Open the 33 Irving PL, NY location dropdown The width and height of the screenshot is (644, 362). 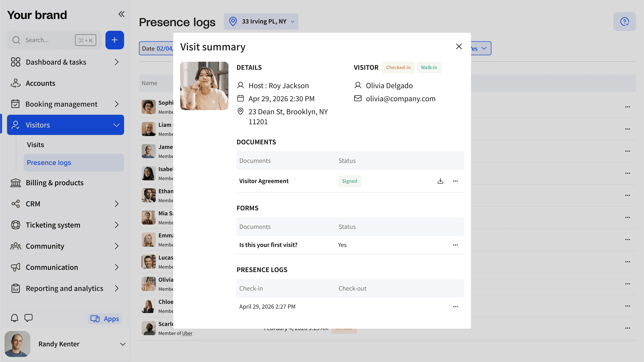(x=261, y=22)
